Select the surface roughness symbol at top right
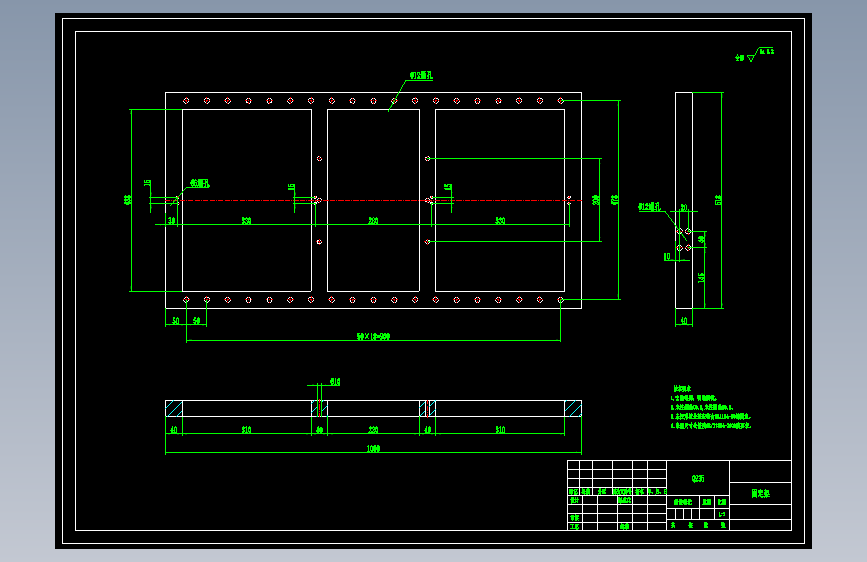 tap(755, 54)
